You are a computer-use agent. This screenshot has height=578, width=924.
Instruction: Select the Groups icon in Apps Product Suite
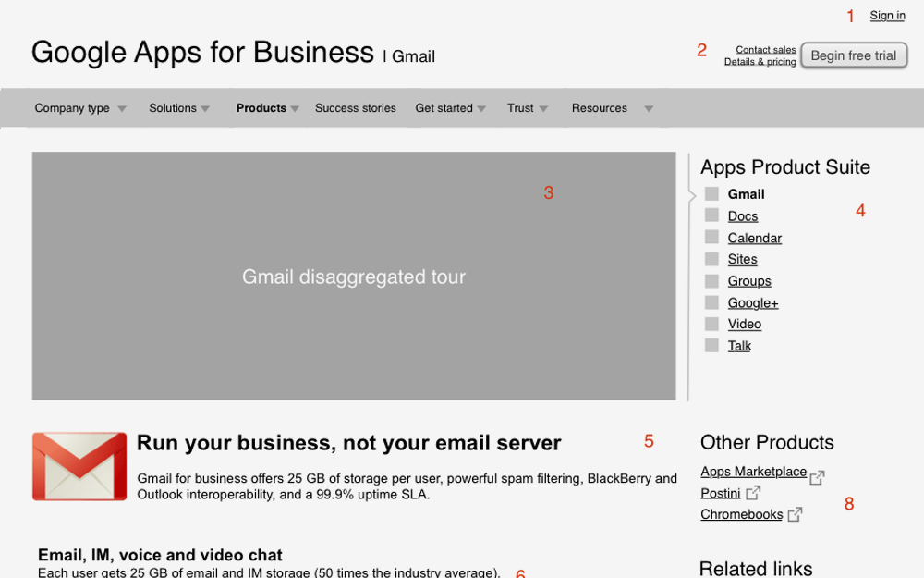pos(711,281)
